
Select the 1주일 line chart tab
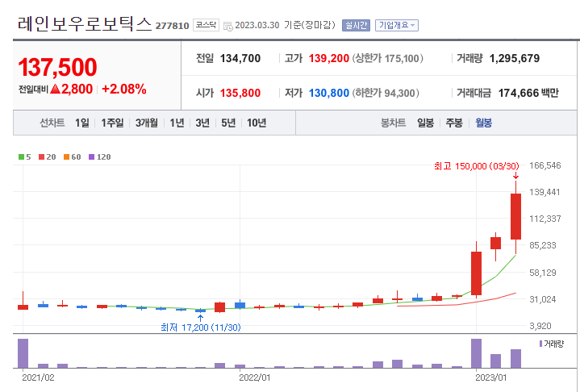coord(112,123)
